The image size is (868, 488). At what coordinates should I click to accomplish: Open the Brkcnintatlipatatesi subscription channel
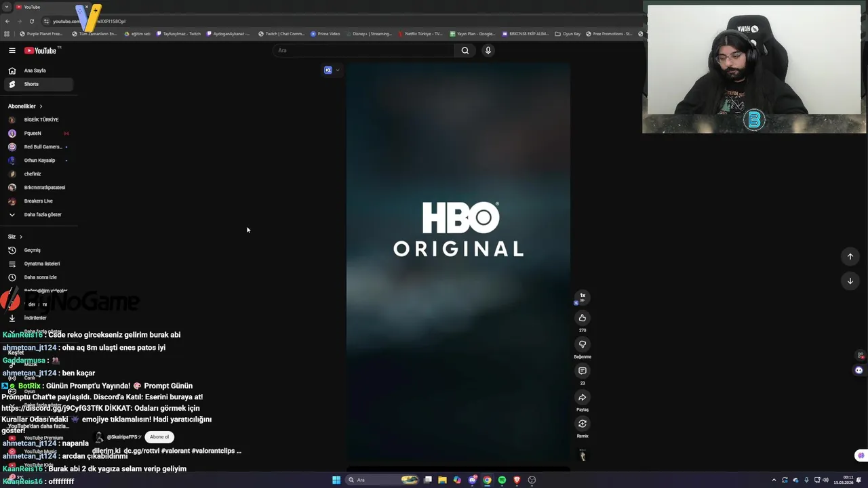[x=38, y=187]
